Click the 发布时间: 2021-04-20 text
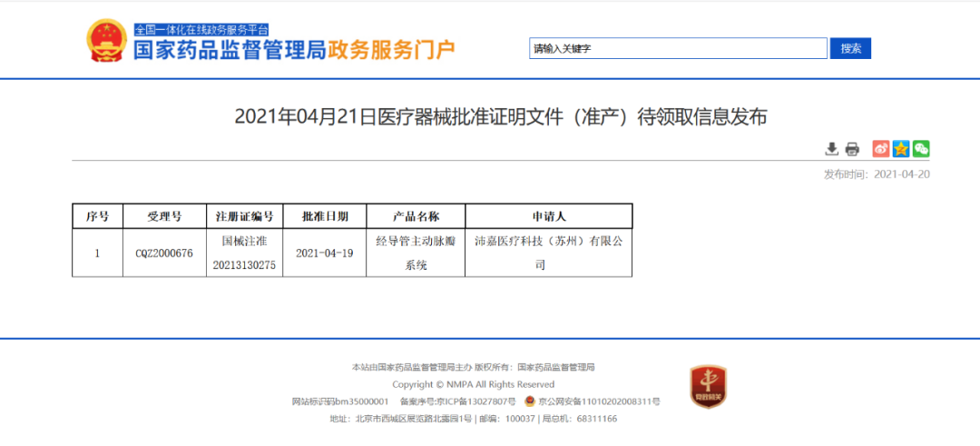This screenshot has height=446, width=980. click(877, 173)
